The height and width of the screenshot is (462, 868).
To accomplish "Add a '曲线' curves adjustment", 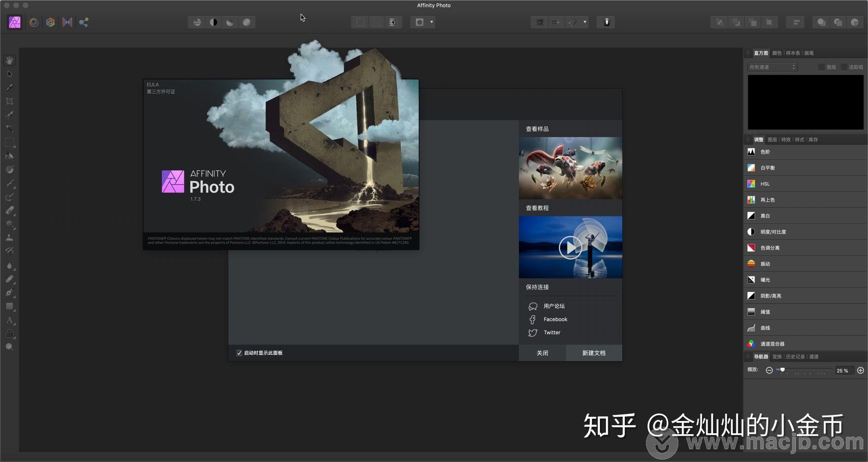I will tap(805, 328).
